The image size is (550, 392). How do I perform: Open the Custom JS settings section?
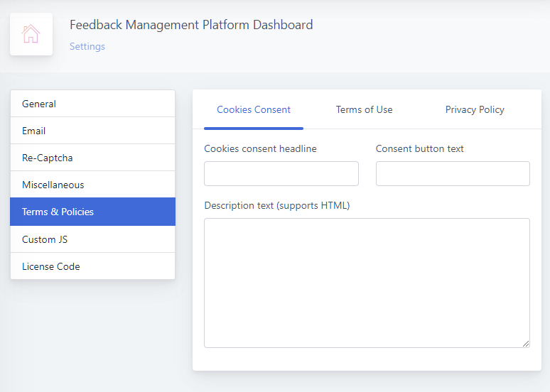click(x=92, y=239)
